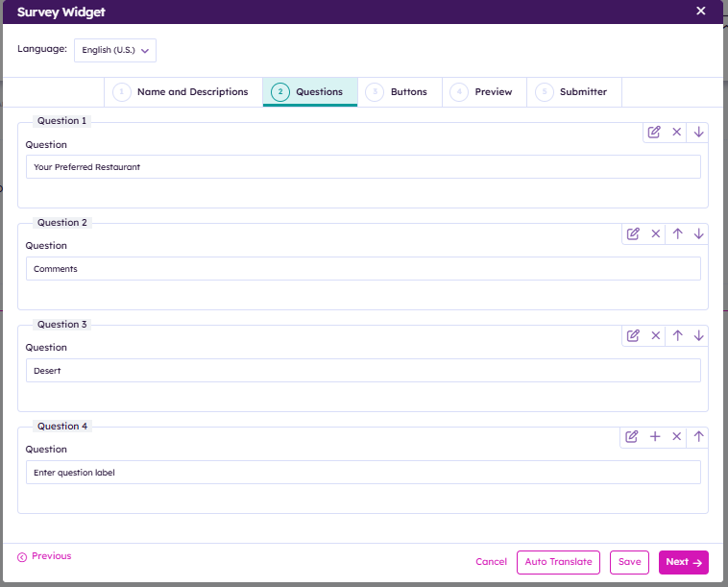The height and width of the screenshot is (587, 728).
Task: Save the survey widget
Action: click(x=629, y=562)
